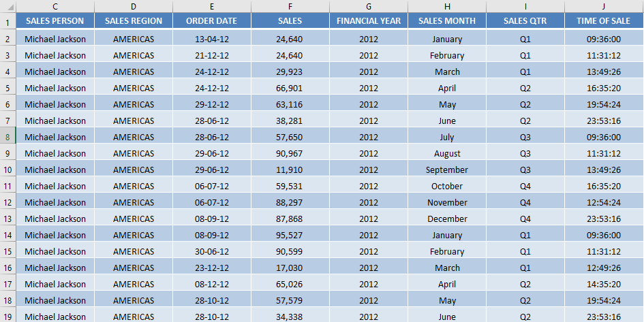The height and width of the screenshot is (322, 644).
Task: Select the sales value 95,527 cell
Action: (290, 235)
